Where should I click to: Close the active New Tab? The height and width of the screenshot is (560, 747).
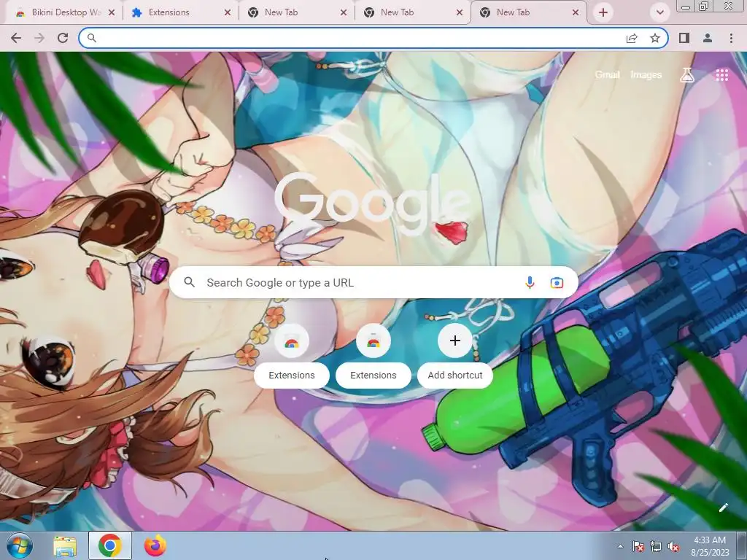(x=576, y=12)
